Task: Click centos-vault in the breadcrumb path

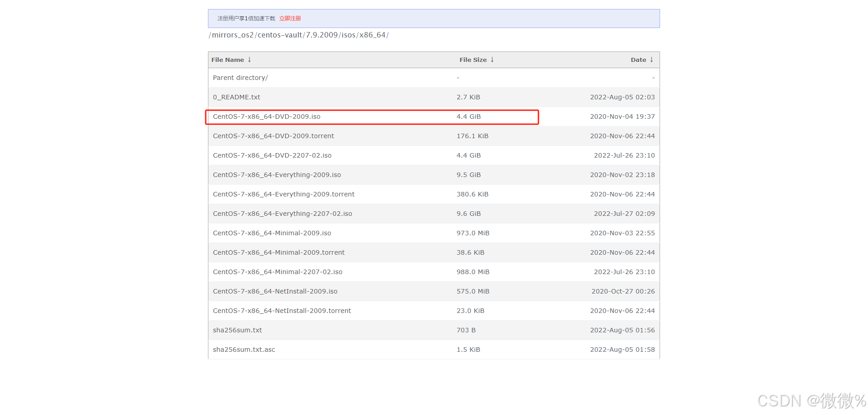Action: pyautogui.click(x=280, y=35)
